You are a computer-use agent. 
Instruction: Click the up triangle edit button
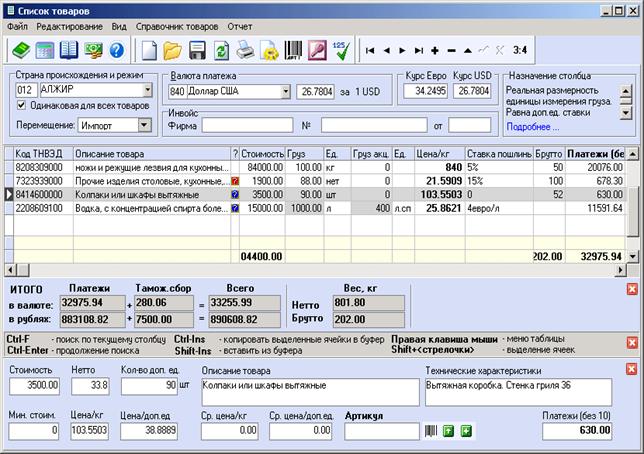[467, 51]
